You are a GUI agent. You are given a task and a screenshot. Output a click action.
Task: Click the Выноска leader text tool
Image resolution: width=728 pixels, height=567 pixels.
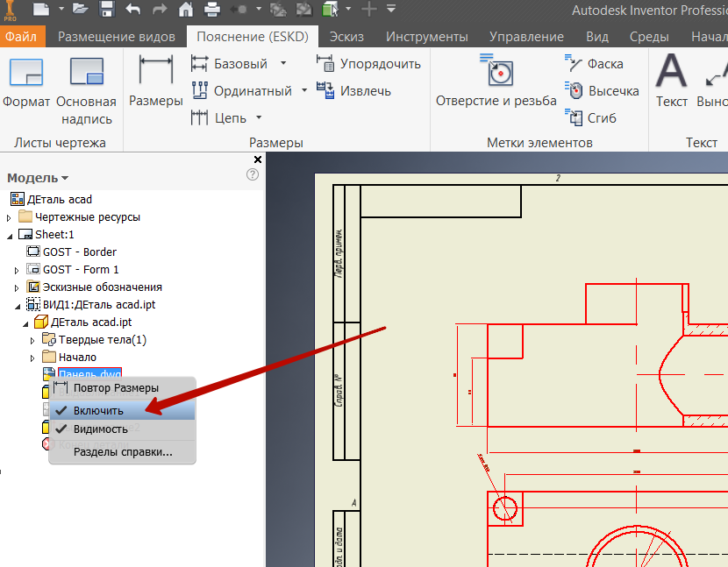[713, 82]
